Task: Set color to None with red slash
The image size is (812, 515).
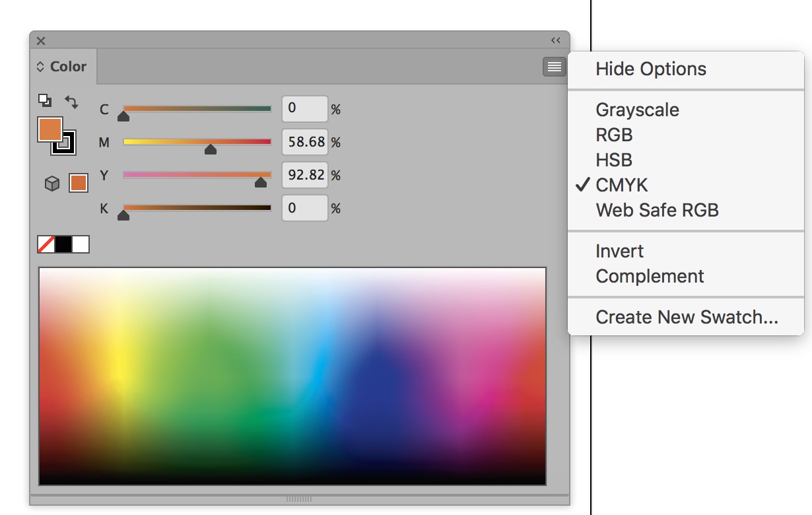Action: 46,244
